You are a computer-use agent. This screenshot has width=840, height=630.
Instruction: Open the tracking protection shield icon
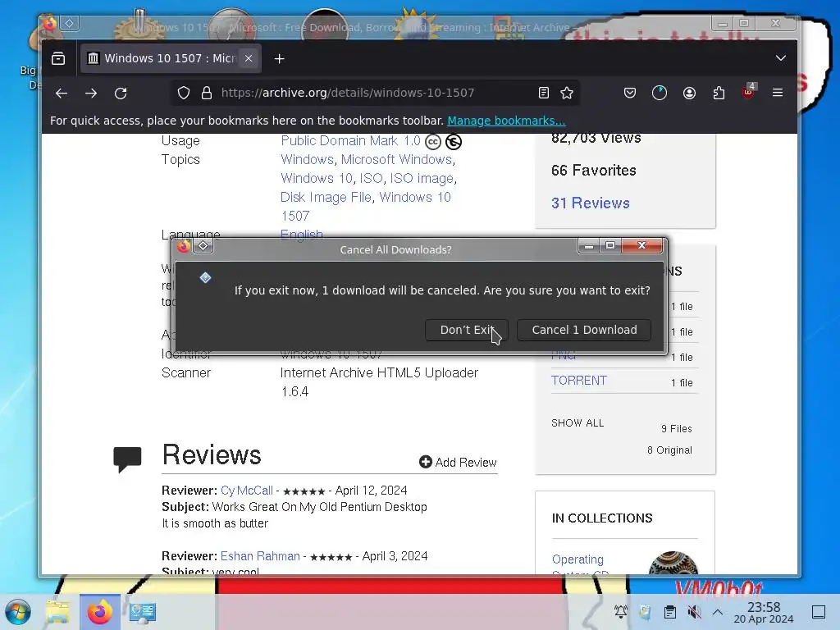click(184, 94)
